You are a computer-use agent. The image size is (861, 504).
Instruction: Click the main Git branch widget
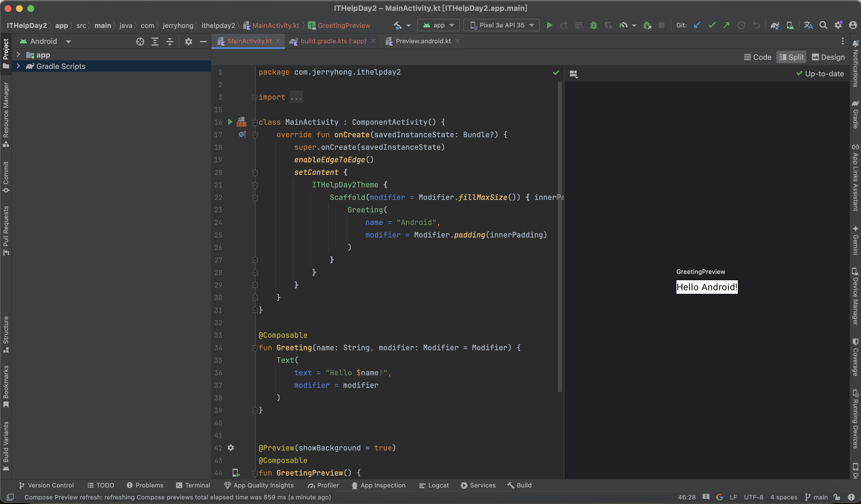coord(817,497)
